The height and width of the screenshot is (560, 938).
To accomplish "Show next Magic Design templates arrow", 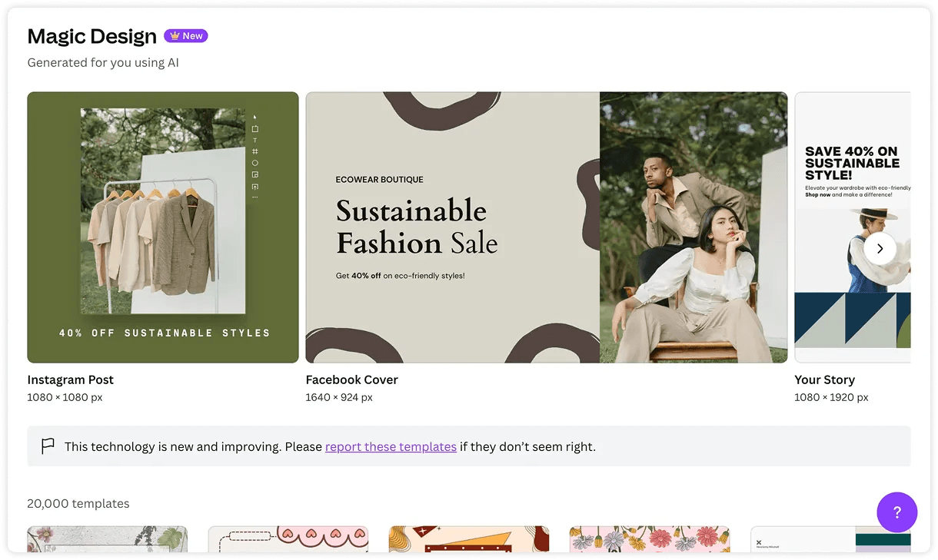I will point(880,248).
